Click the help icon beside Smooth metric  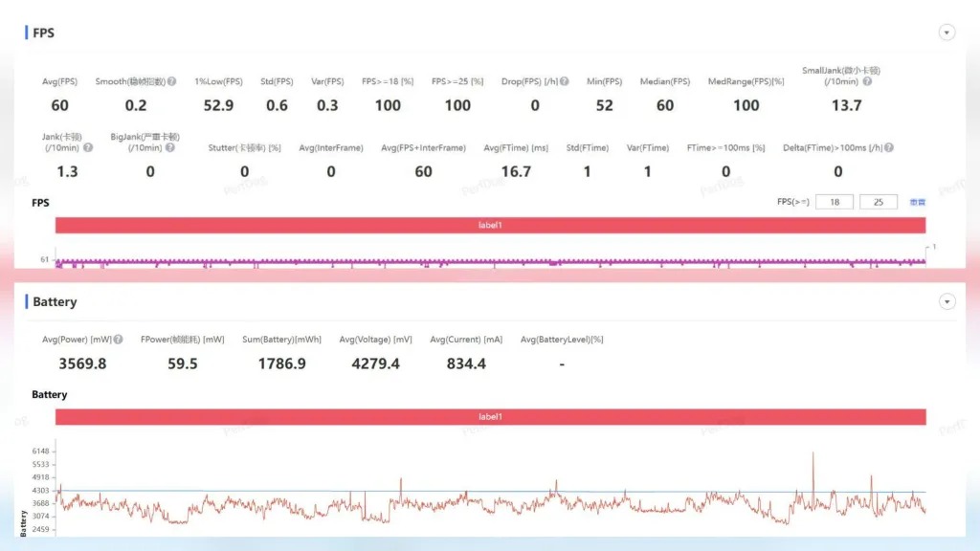pyautogui.click(x=171, y=82)
